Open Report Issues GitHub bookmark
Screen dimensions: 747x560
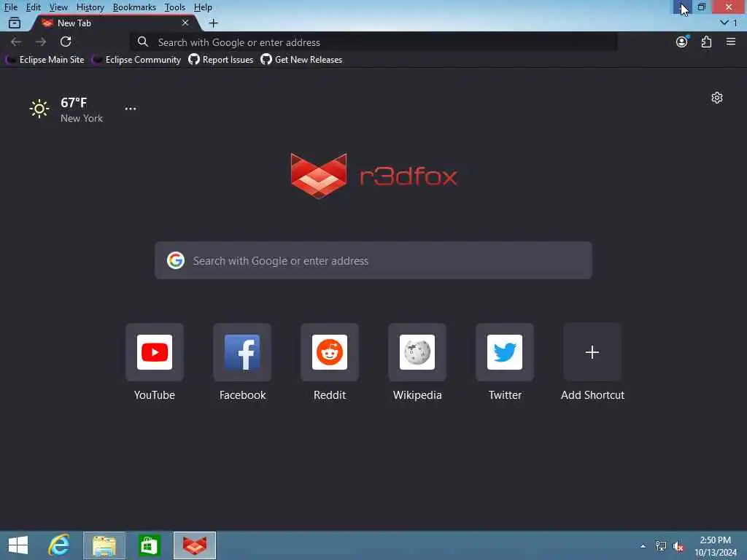pos(220,60)
